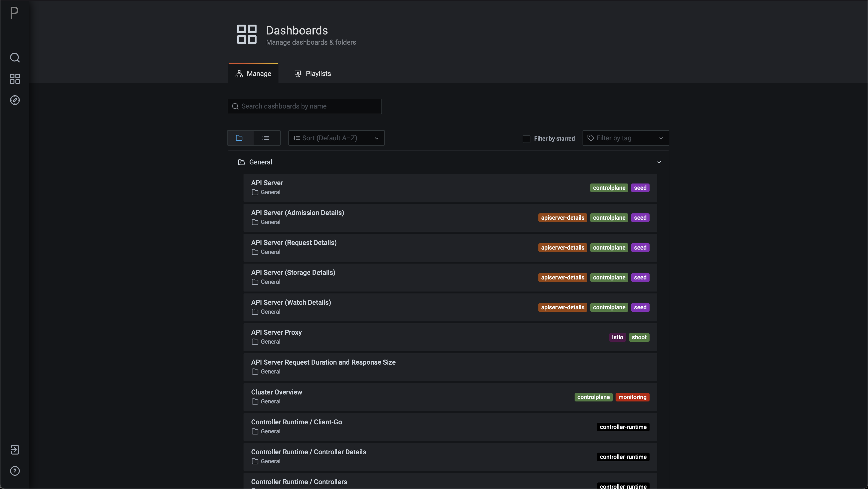The height and width of the screenshot is (489, 868).
Task: Click the P logo at top left
Action: (14, 13)
